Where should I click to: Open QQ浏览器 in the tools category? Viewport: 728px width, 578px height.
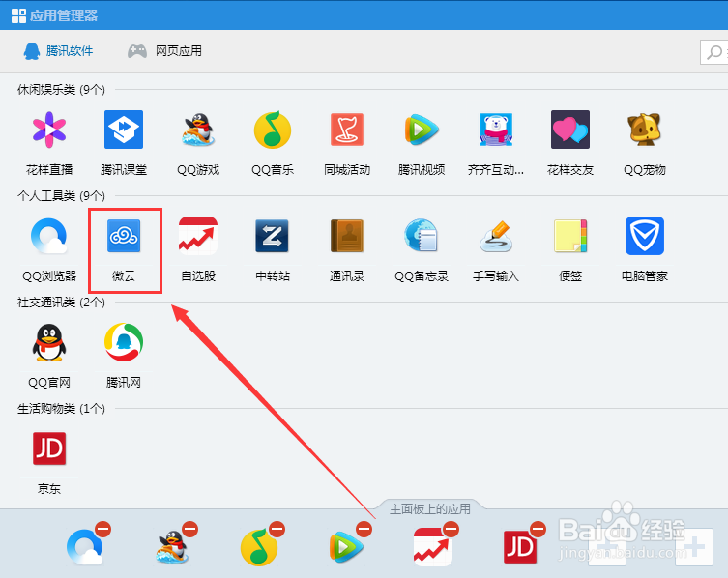coord(49,236)
